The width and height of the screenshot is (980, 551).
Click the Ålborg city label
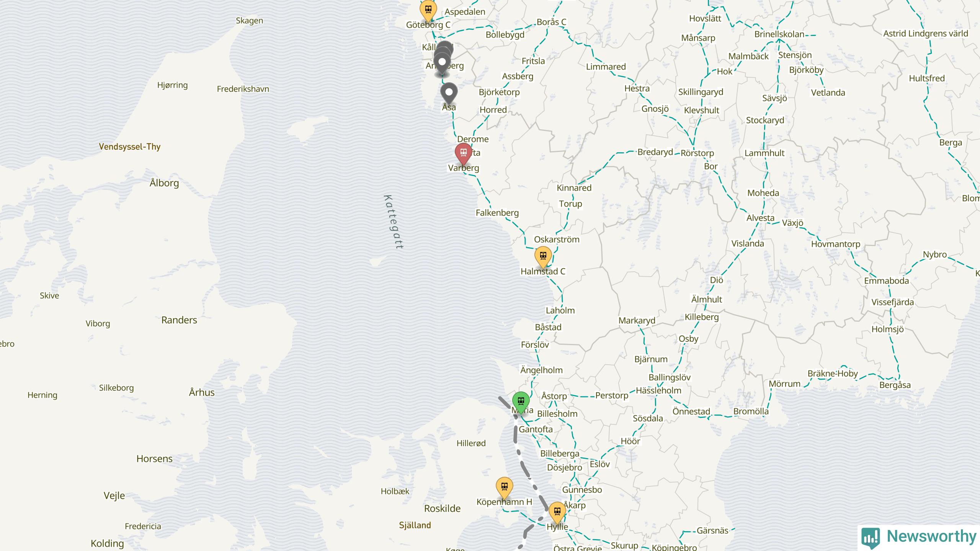point(164,183)
